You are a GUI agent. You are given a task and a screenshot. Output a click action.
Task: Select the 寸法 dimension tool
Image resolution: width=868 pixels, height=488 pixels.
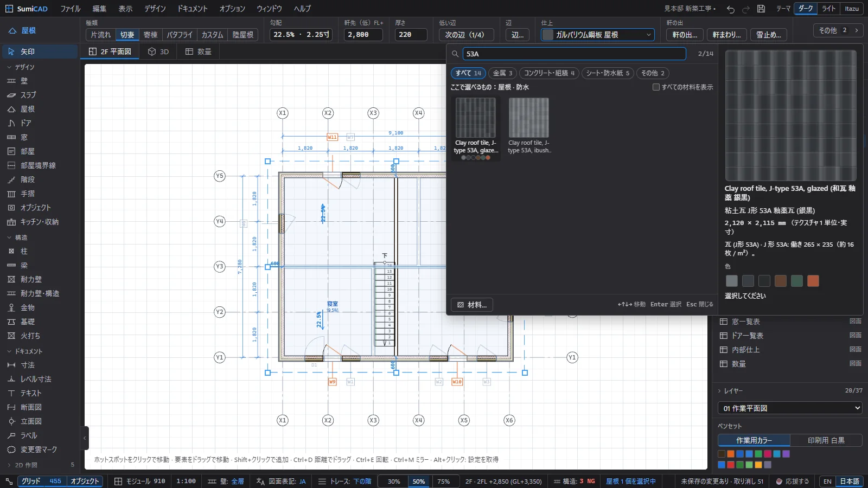(x=39, y=365)
